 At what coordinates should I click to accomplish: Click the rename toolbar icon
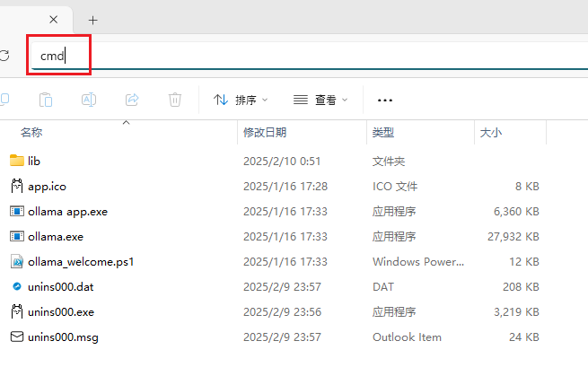coord(89,100)
